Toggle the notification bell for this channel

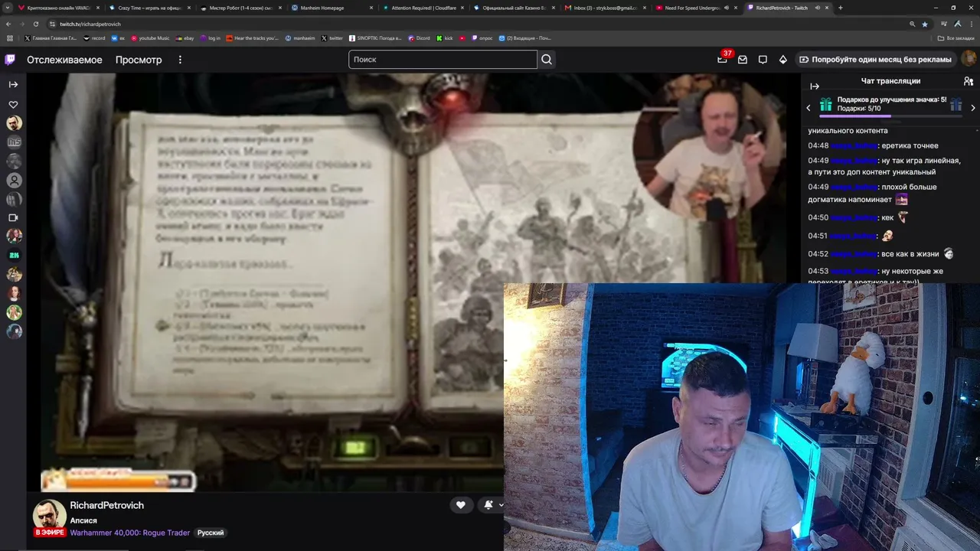tap(488, 505)
